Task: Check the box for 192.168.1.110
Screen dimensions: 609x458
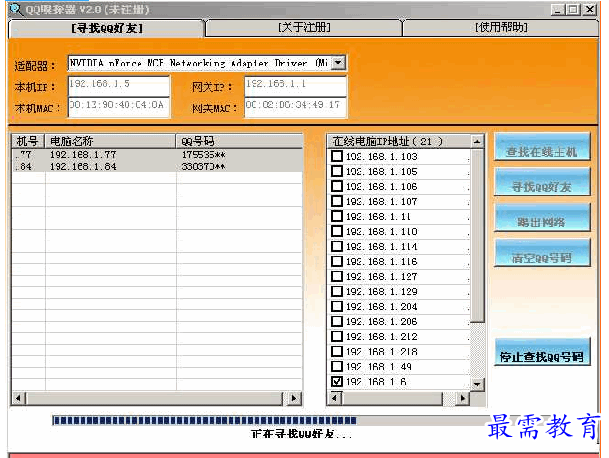Action: [x=337, y=231]
